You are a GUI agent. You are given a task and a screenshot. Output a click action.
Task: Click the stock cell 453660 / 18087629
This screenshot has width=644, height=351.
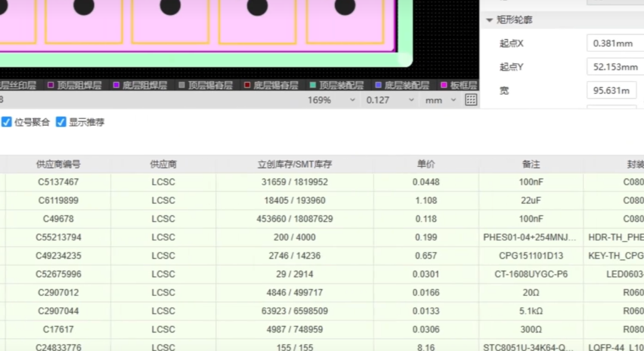click(x=295, y=219)
